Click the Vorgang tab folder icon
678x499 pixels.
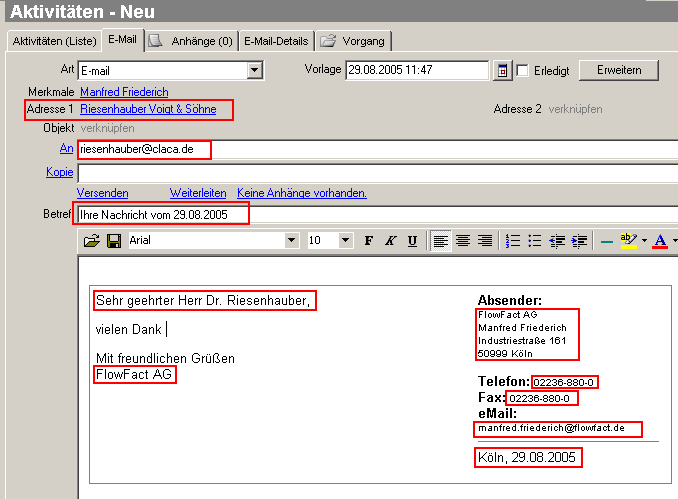click(x=328, y=41)
